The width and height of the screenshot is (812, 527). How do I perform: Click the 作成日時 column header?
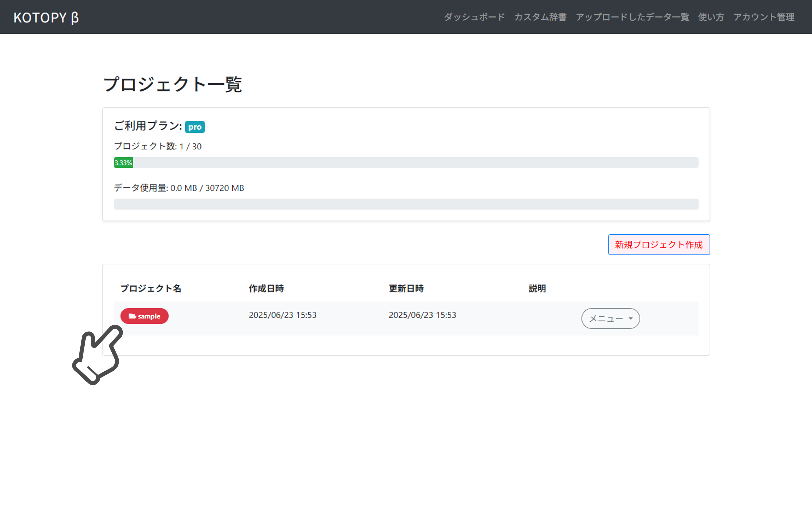[266, 288]
